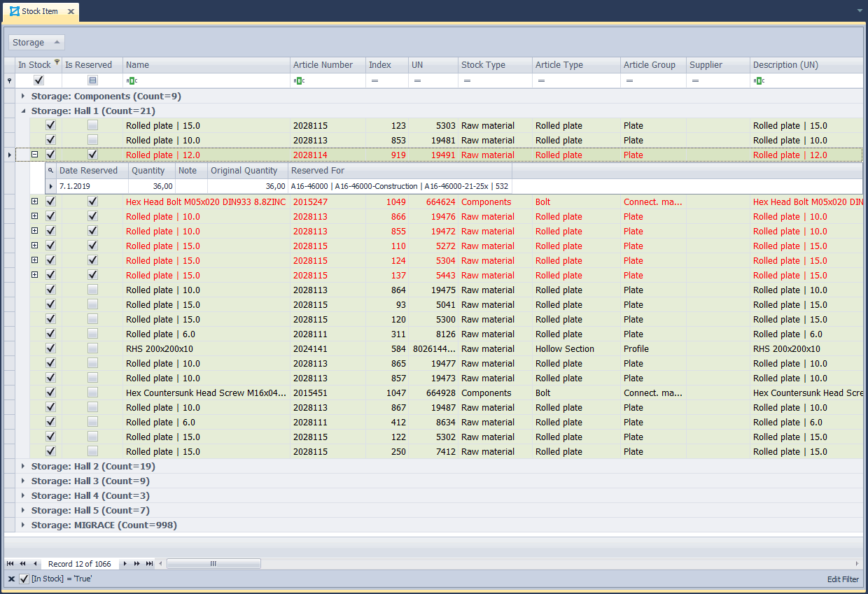Jump to the last record

point(149,564)
